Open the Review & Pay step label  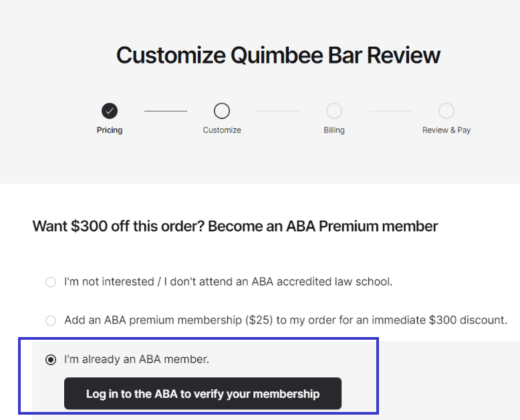click(446, 130)
